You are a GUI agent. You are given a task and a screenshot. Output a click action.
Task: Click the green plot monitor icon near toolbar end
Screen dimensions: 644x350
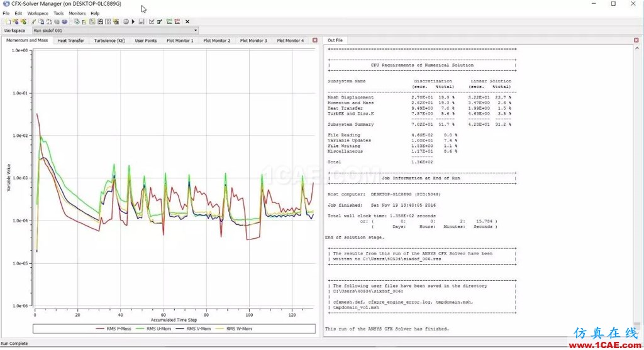[169, 21]
